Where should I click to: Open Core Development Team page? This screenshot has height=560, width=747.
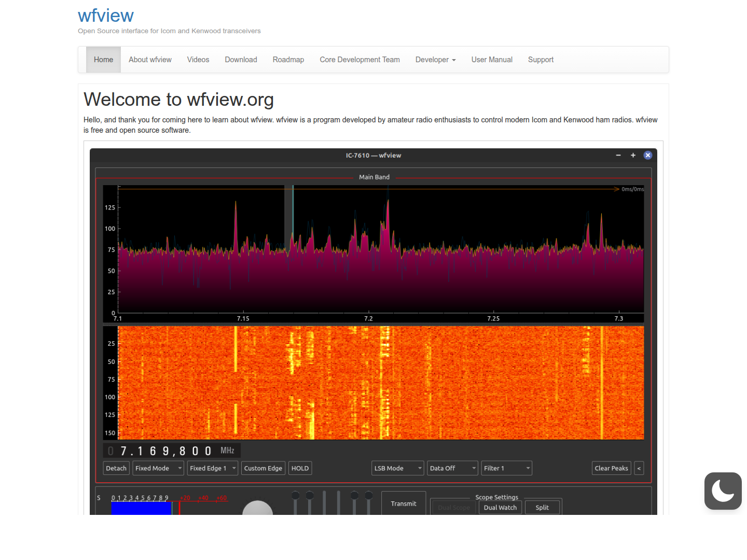tap(359, 60)
